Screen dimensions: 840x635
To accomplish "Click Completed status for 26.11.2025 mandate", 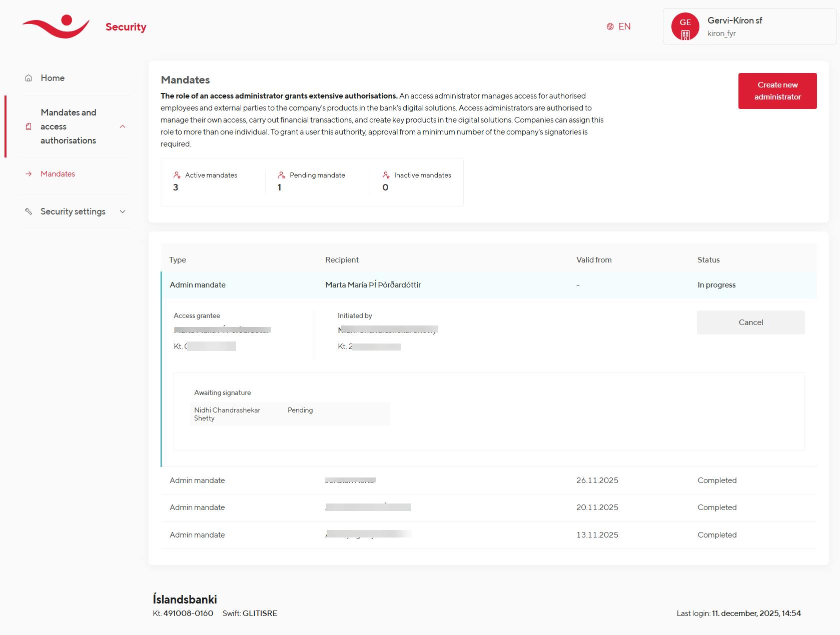I will pos(717,480).
